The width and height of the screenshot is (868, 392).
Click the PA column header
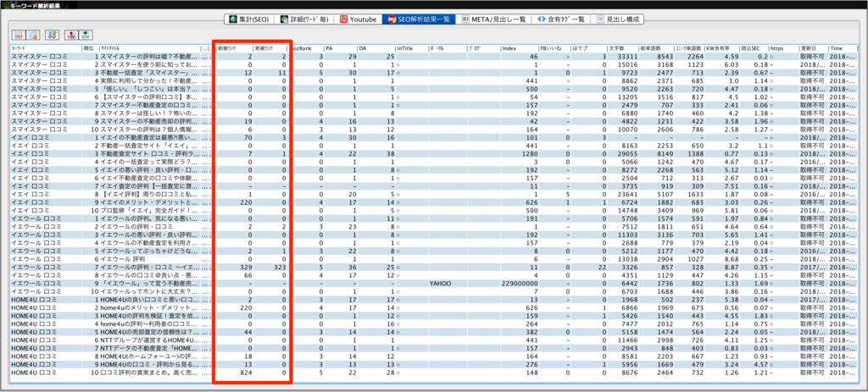340,48
